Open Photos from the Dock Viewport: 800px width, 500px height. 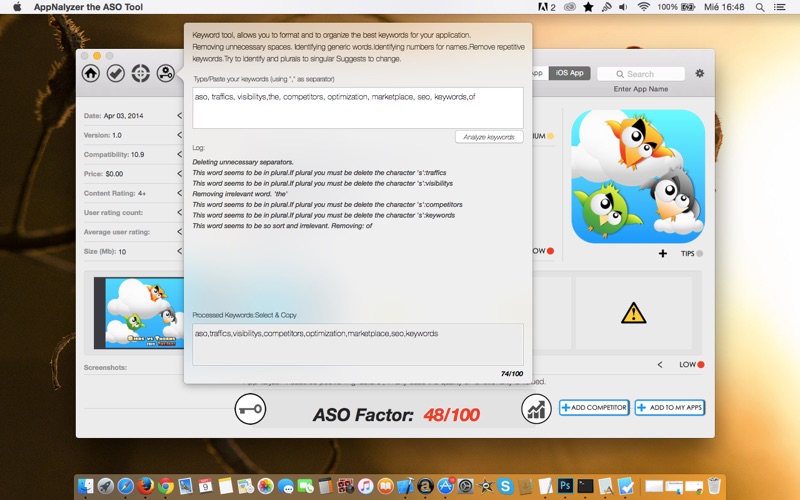pos(265,486)
